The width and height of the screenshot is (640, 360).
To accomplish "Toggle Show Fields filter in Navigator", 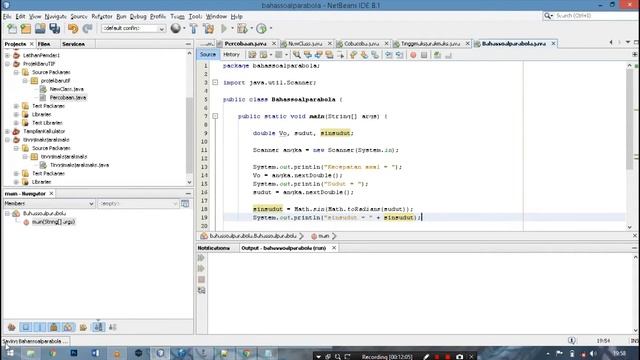I will tap(26, 327).
